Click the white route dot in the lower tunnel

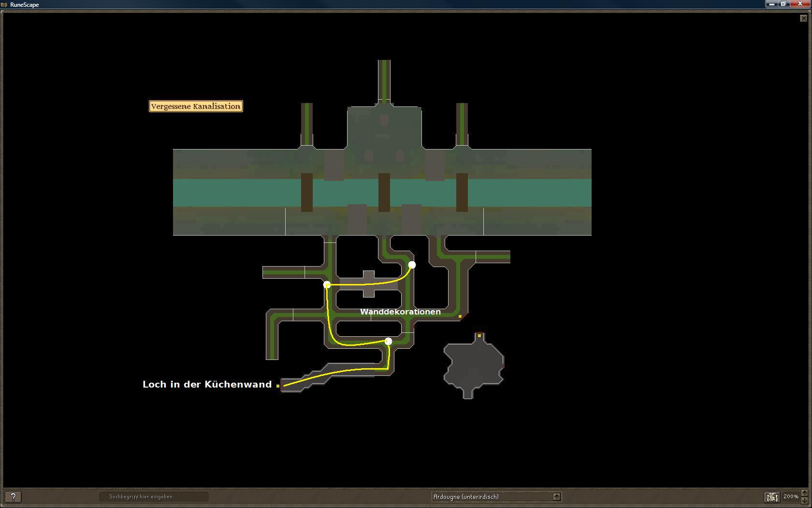point(388,341)
